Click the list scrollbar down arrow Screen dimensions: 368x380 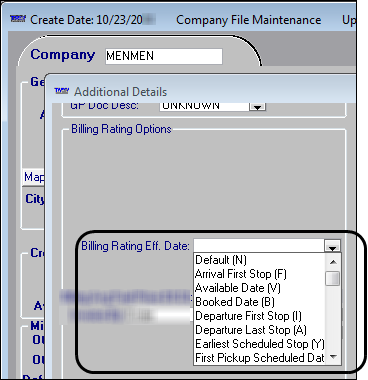[333, 357]
